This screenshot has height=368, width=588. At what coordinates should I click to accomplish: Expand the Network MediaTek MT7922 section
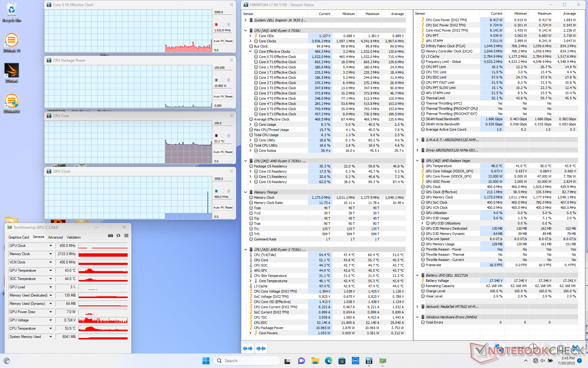click(417, 307)
